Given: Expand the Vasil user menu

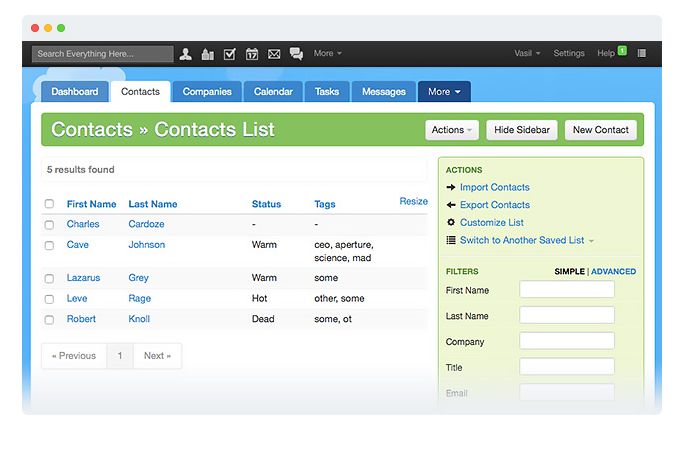Looking at the screenshot, I should (527, 53).
